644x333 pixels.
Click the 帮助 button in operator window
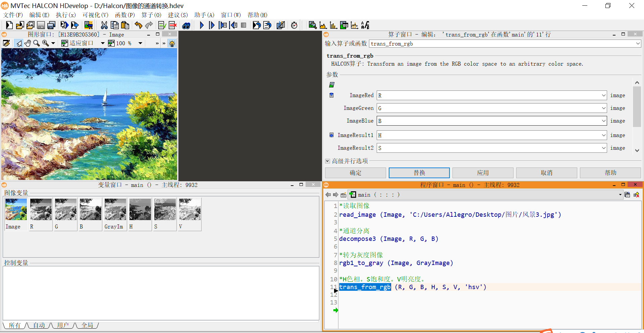[610, 173]
